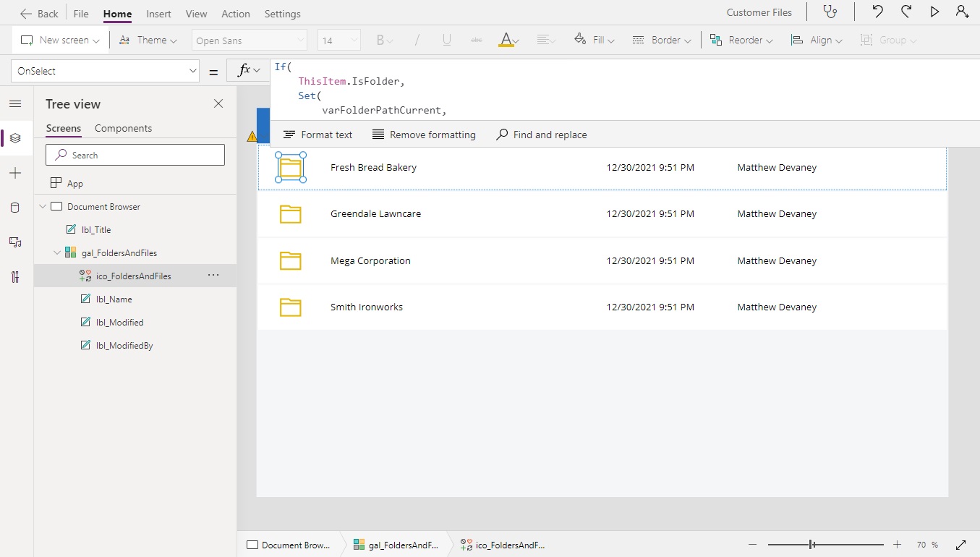Open the Data sources pane
The image size is (980, 557).
(15, 208)
